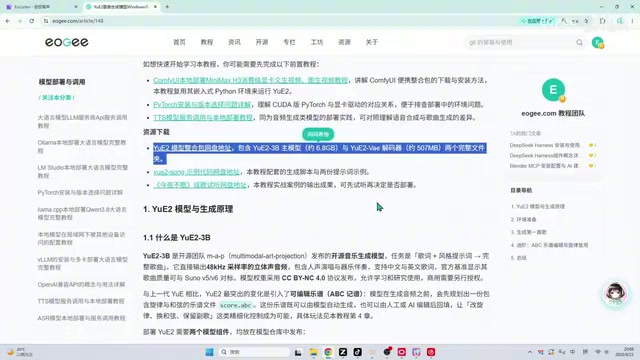Viewport: 640px width, 360px height.
Task: Click the Chrome icon in the taskbar
Action: pyautogui.click(x=328, y=352)
